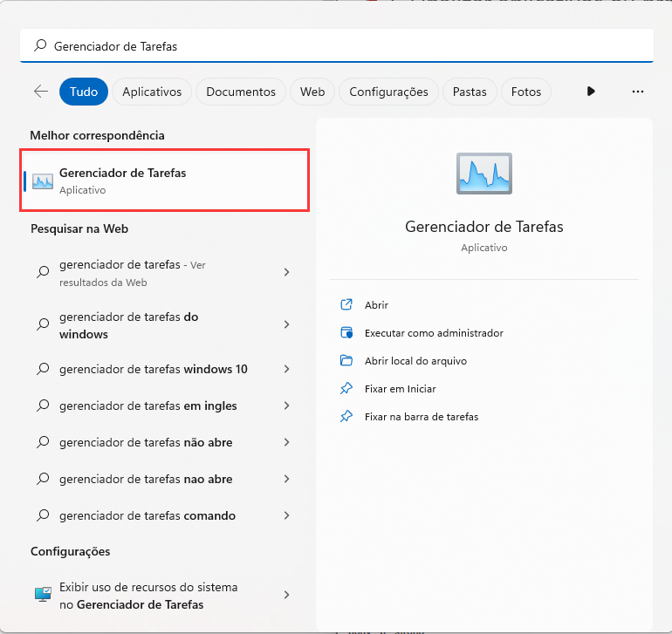672x634 pixels.
Task: Open suggestion 'gerenciador de tarefas comando'
Action: pyautogui.click(x=165, y=515)
